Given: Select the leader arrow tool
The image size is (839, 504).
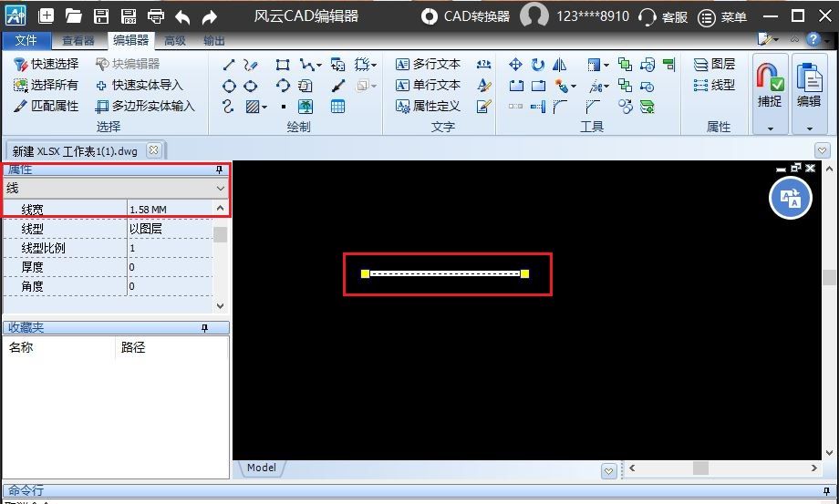Looking at the screenshot, I should [x=337, y=86].
